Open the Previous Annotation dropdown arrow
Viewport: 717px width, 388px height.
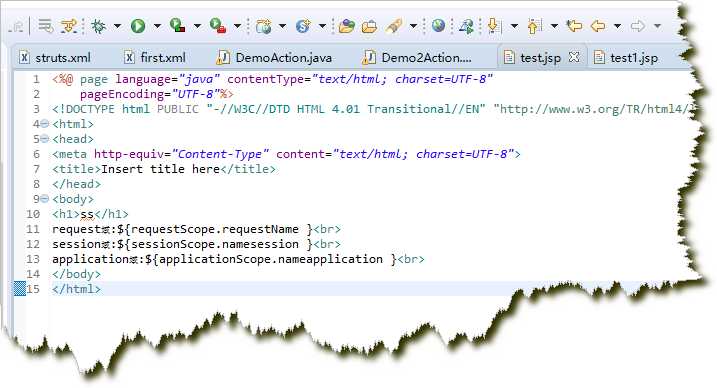tap(554, 26)
